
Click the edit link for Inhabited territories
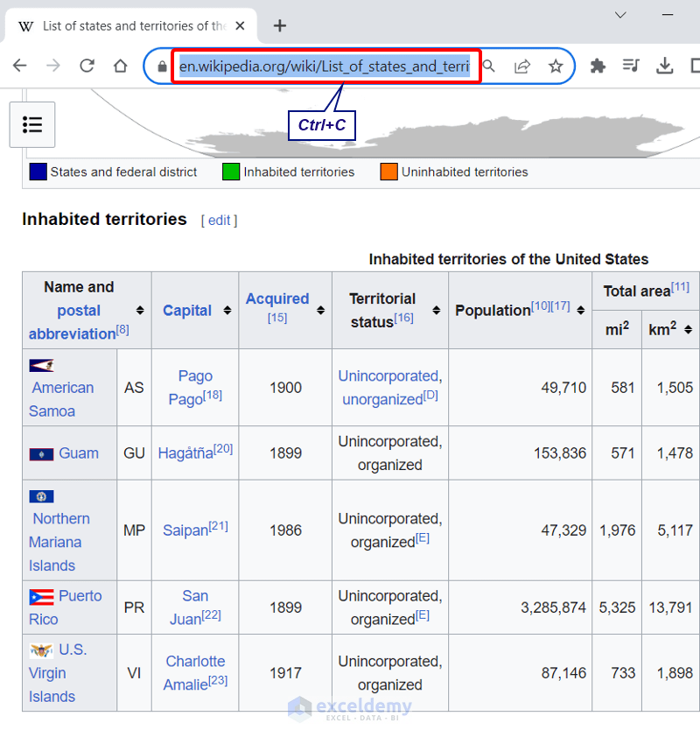tap(219, 221)
